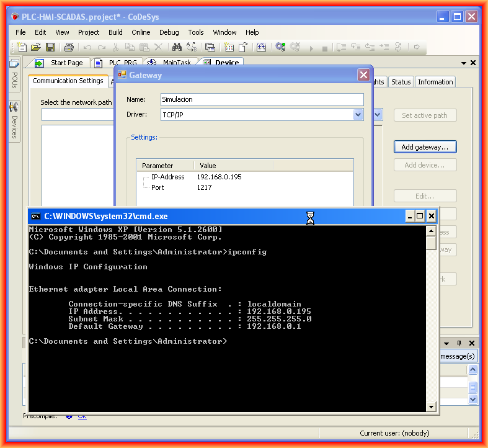488x448 pixels.
Task: Click the cmd window scroll down arrow
Action: click(431, 406)
